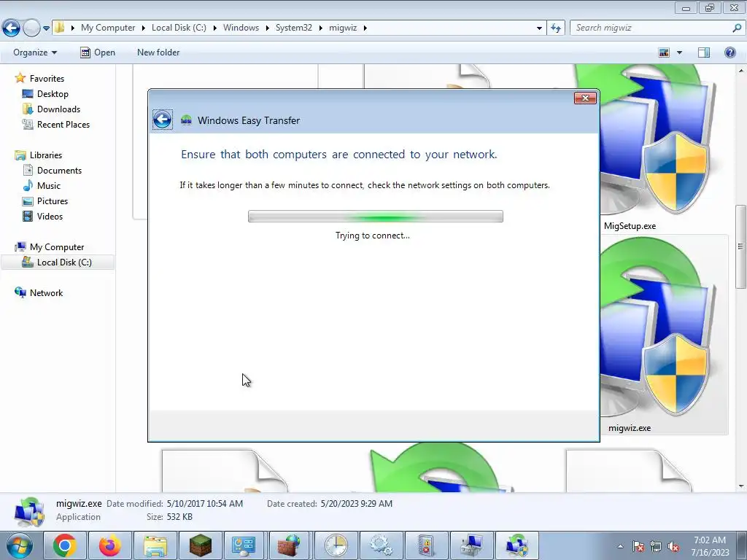Open the Control Panel taskbar icon
This screenshot has width=747, height=560.
244,545
